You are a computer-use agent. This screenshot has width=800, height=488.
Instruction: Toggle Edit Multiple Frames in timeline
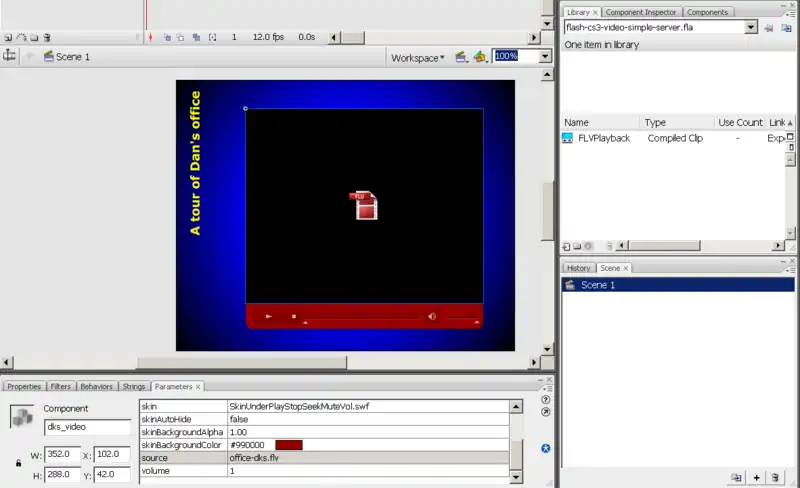[x=195, y=37]
